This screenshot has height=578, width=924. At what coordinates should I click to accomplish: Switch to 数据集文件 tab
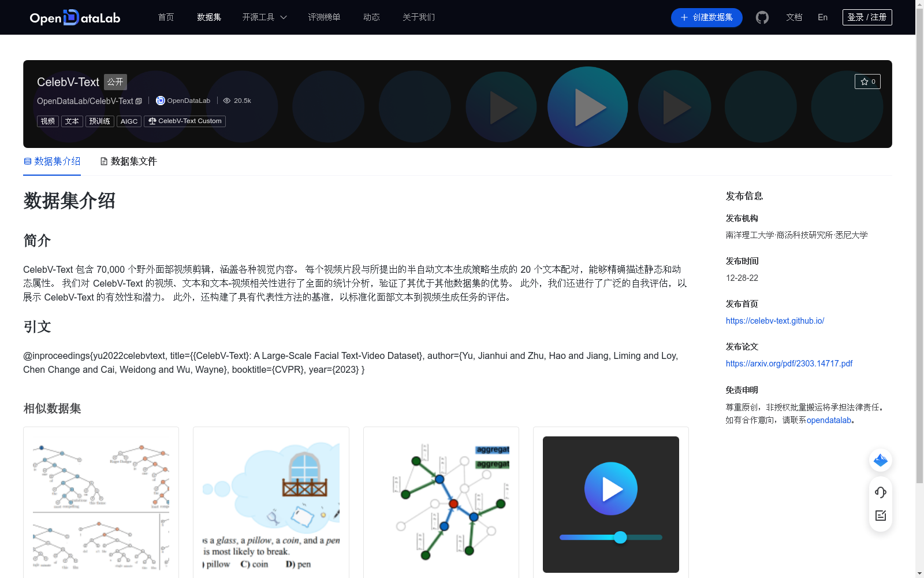coord(128,161)
